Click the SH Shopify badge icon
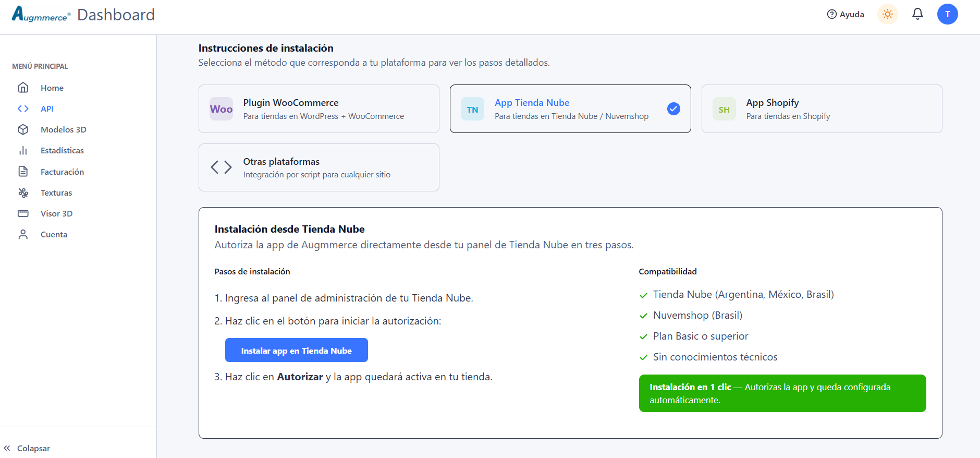Image resolution: width=980 pixels, height=458 pixels. pos(724,109)
